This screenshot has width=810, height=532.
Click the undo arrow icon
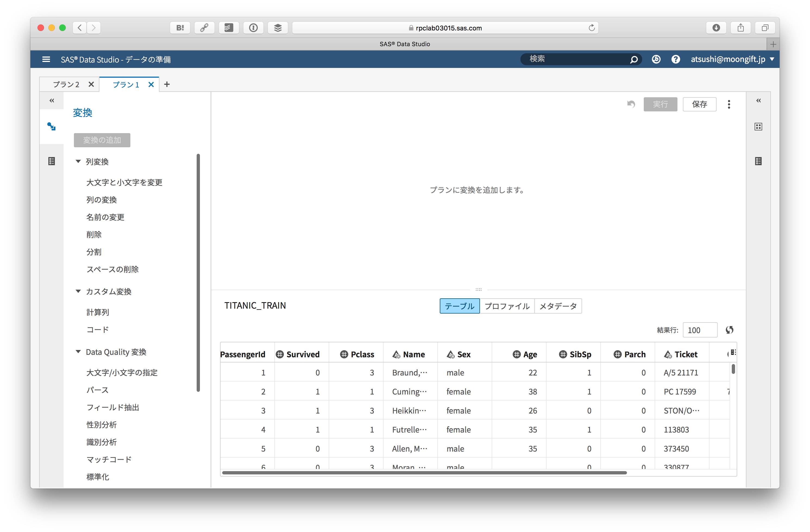point(631,104)
